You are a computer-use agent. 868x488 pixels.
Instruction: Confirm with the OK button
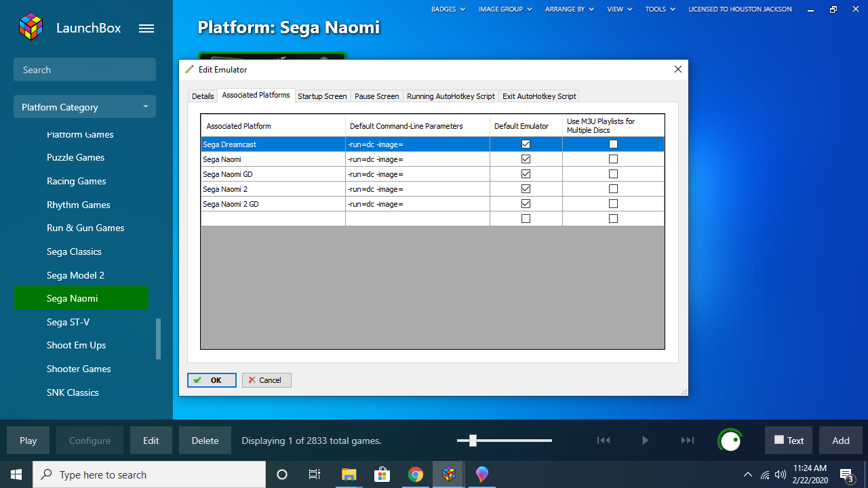pos(212,380)
